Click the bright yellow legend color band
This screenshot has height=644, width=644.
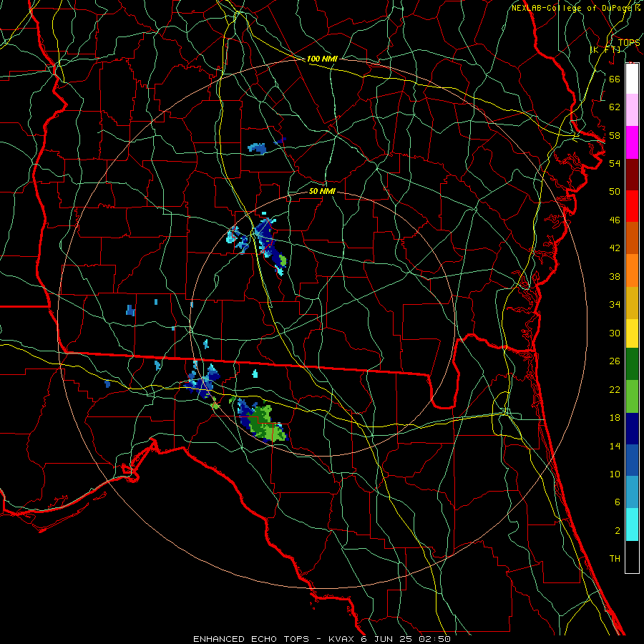pyautogui.click(x=632, y=333)
